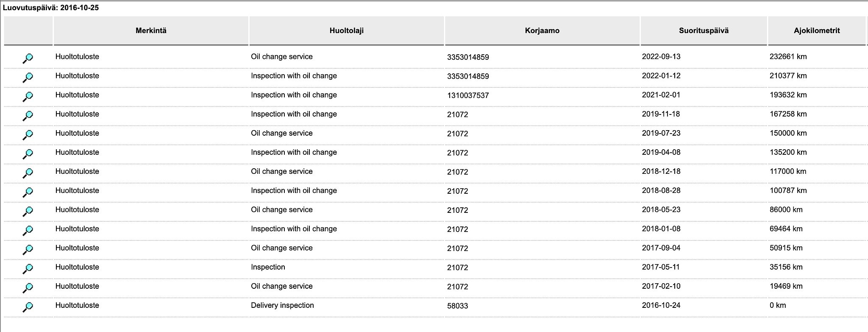Sort by Suorituspäivä column header
This screenshot has width=868, height=332.
(x=704, y=31)
